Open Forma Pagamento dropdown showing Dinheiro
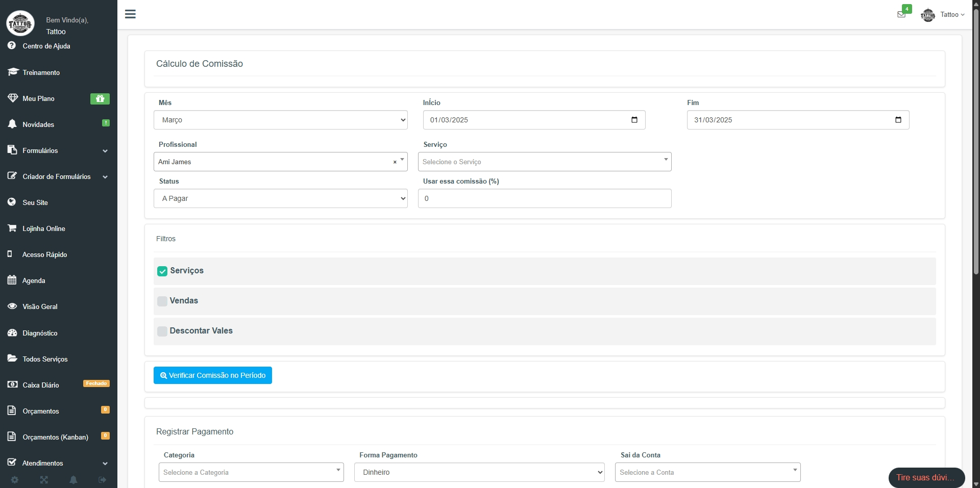This screenshot has width=980, height=488. tap(479, 472)
